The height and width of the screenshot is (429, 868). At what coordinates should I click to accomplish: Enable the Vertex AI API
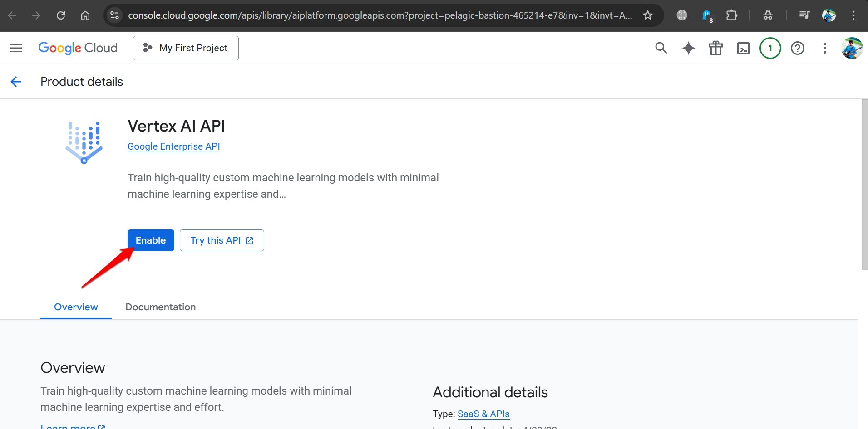pyautogui.click(x=151, y=240)
